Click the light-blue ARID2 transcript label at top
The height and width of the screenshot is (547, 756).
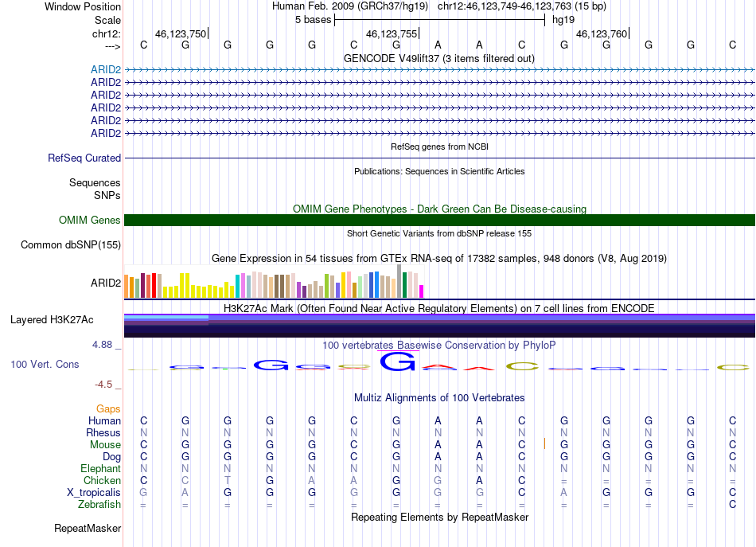106,69
